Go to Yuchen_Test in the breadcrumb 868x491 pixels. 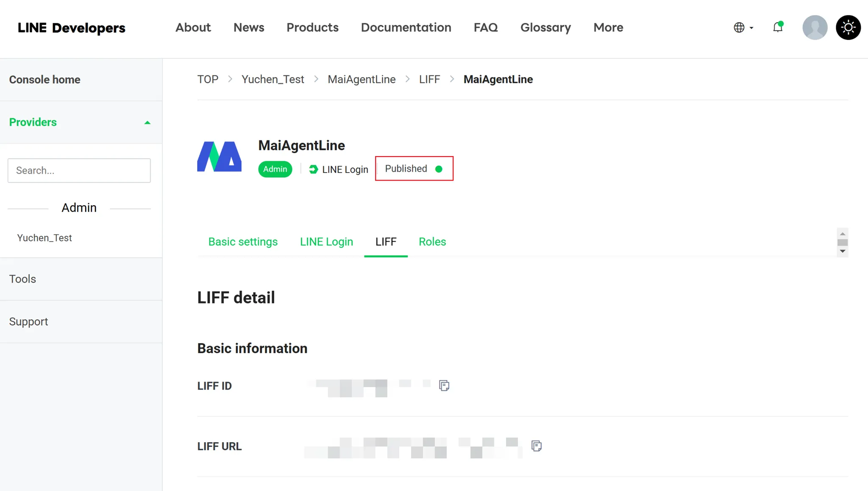(x=273, y=79)
